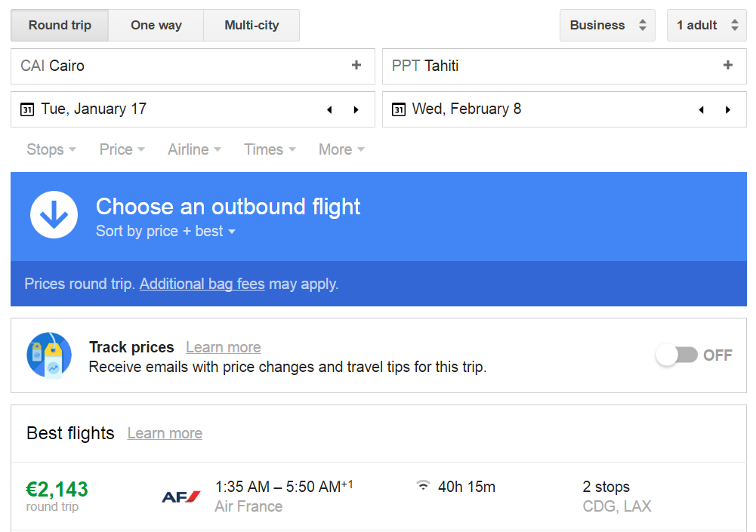756x532 pixels.
Task: Click the round down-arrow outbound flight icon
Action: click(x=54, y=215)
